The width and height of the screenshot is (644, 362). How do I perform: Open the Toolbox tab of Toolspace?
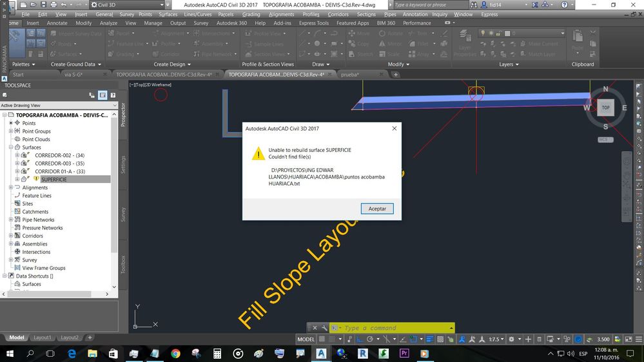pyautogui.click(x=122, y=265)
